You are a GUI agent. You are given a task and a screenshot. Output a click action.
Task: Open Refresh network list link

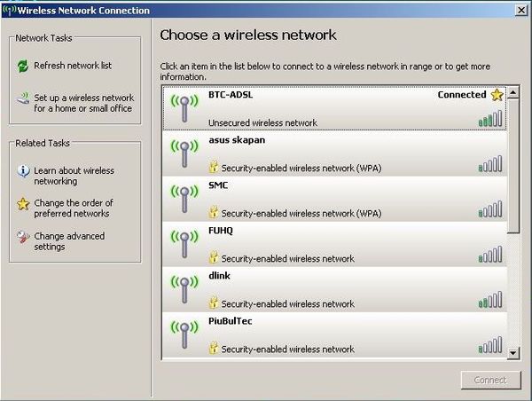point(73,66)
